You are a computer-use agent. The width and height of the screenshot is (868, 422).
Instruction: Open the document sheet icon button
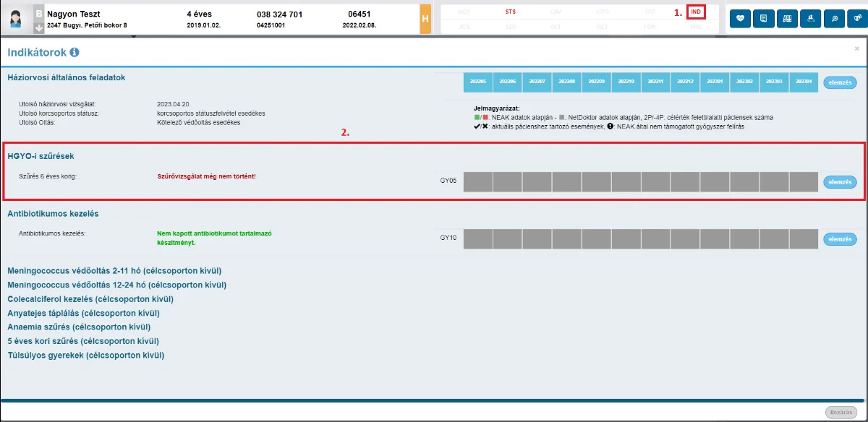pyautogui.click(x=764, y=18)
